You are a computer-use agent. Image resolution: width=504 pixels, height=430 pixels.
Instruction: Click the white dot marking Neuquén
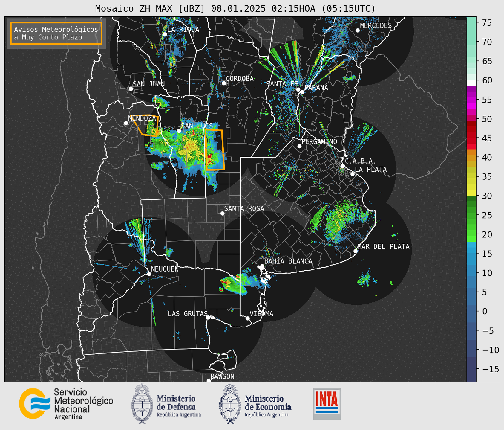[x=149, y=274]
